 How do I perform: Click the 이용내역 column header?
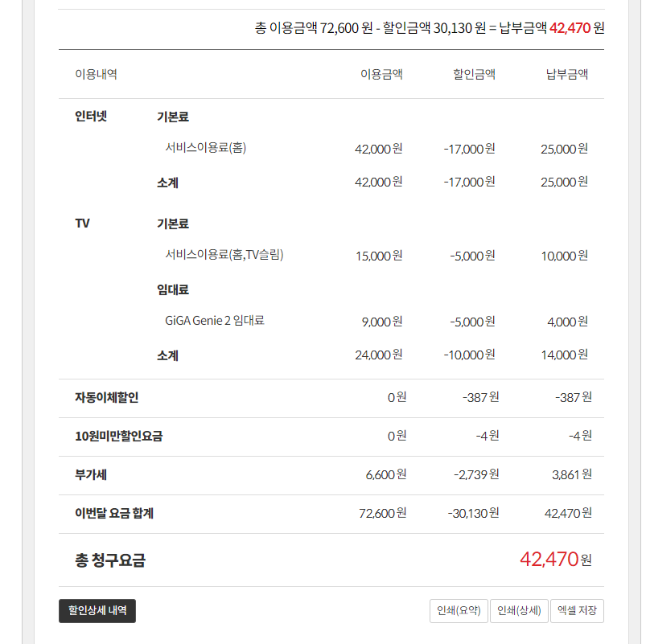[x=96, y=74]
